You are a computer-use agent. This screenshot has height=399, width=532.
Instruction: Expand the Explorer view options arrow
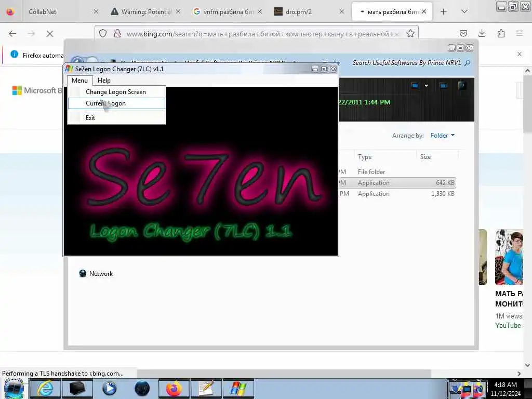(x=426, y=86)
